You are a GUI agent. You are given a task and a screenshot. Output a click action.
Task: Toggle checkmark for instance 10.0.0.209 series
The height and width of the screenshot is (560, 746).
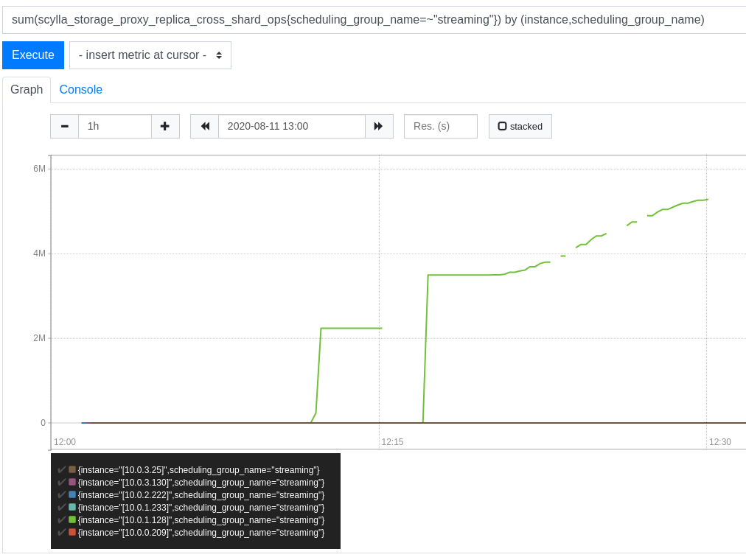(x=61, y=533)
